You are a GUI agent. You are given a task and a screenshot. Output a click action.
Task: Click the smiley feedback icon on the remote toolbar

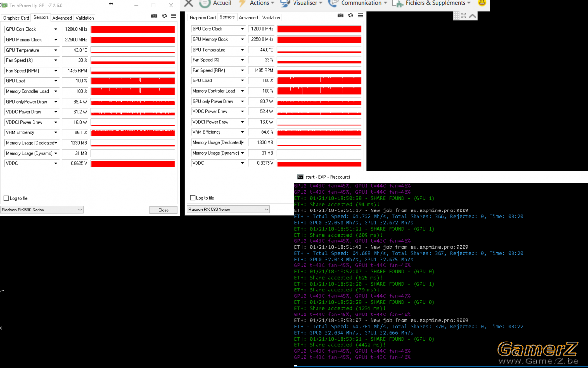point(482,3)
